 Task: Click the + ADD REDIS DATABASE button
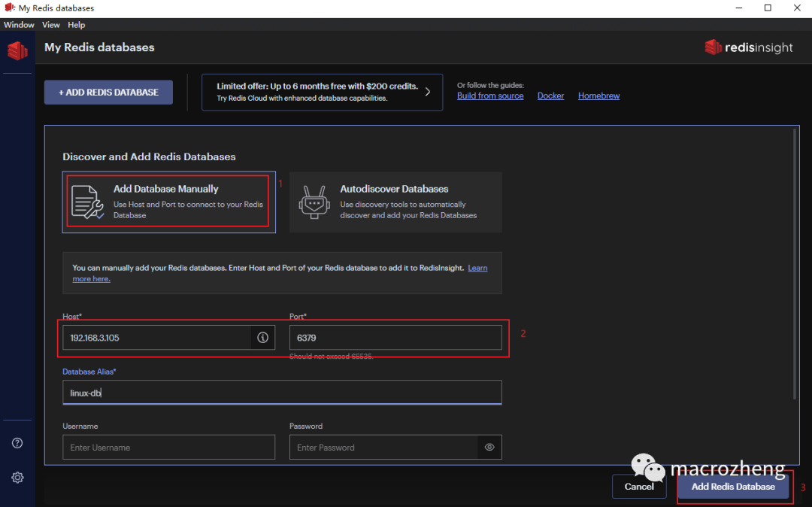pyautogui.click(x=108, y=93)
